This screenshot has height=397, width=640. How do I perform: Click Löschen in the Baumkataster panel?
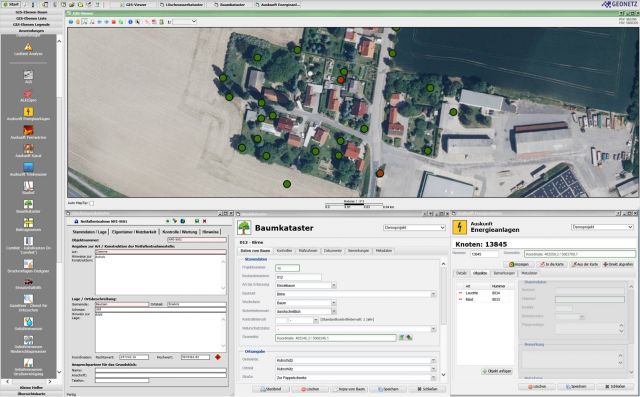(x=310, y=389)
